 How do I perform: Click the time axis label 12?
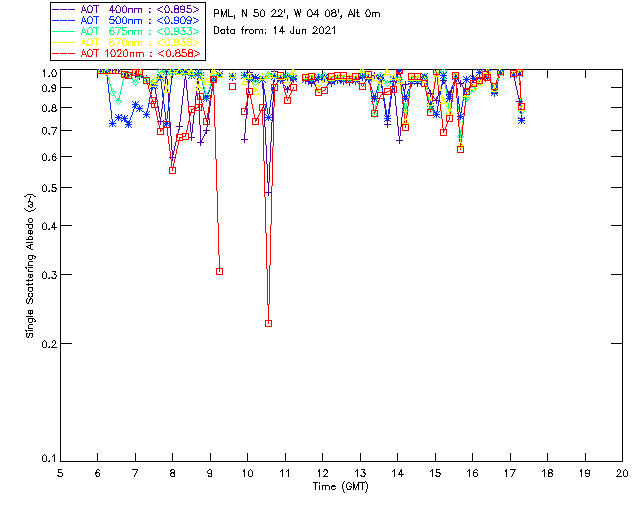coord(322,473)
